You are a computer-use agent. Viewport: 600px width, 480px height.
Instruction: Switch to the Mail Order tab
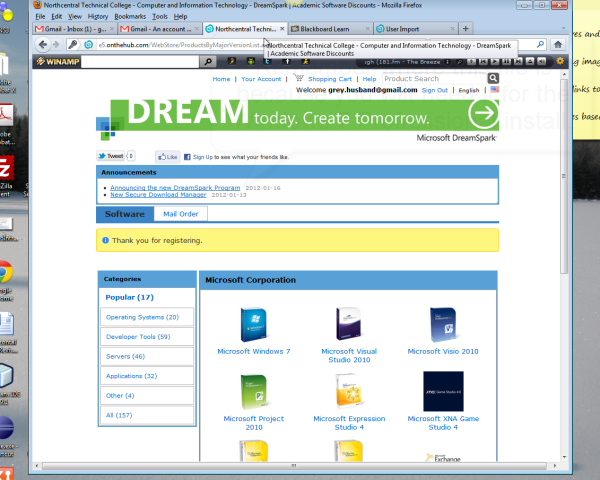(181, 214)
